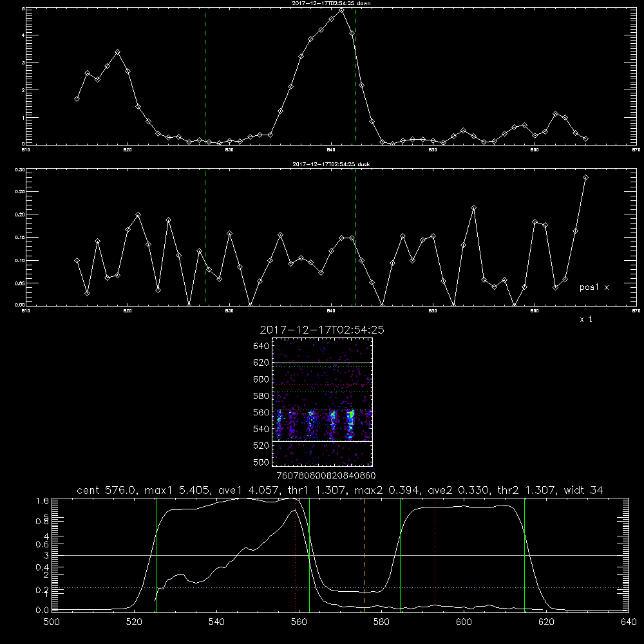Click the spectrogram image thumbnail
This screenshot has width=644, height=644.
tap(322, 402)
